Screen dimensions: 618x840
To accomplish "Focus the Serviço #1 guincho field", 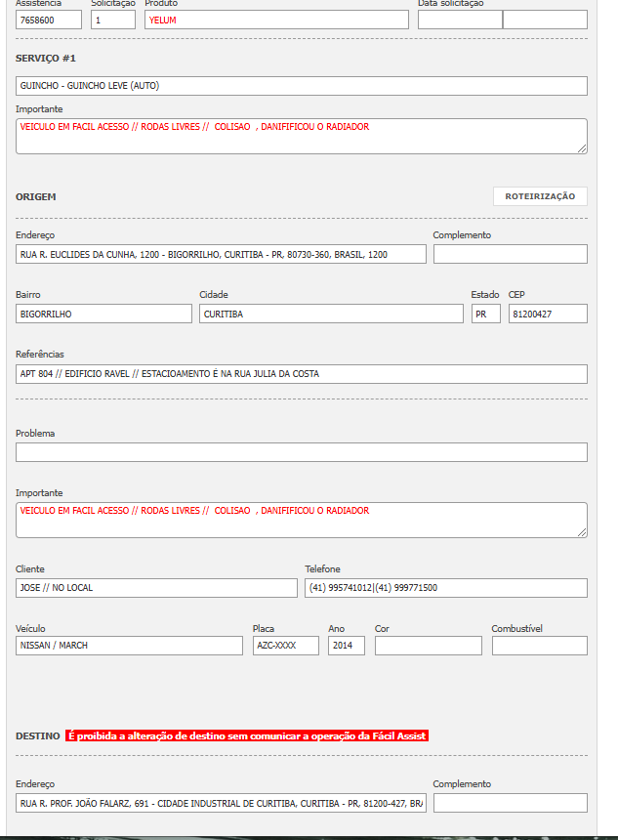I will [x=302, y=86].
